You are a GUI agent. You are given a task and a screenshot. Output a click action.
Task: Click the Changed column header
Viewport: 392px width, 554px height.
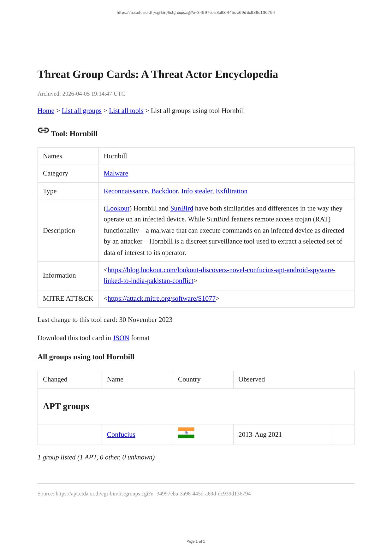tap(55, 380)
